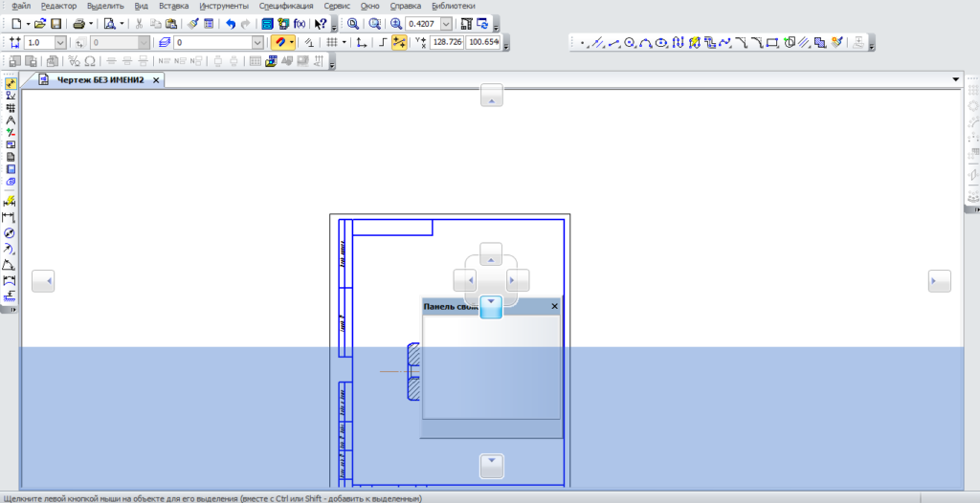
Task: Click the X coordinate field 128.726
Action: point(447,42)
